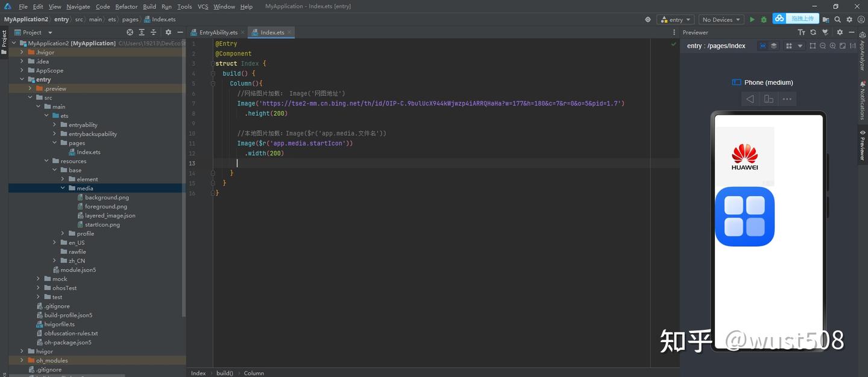
Task: Expand the profile folder in tree
Action: point(63,233)
